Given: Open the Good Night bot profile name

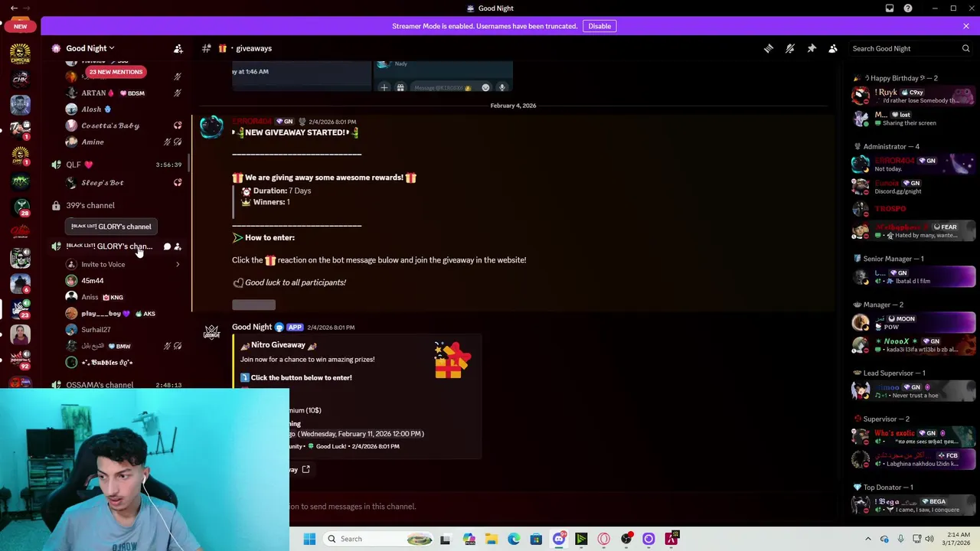Looking at the screenshot, I should (252, 328).
